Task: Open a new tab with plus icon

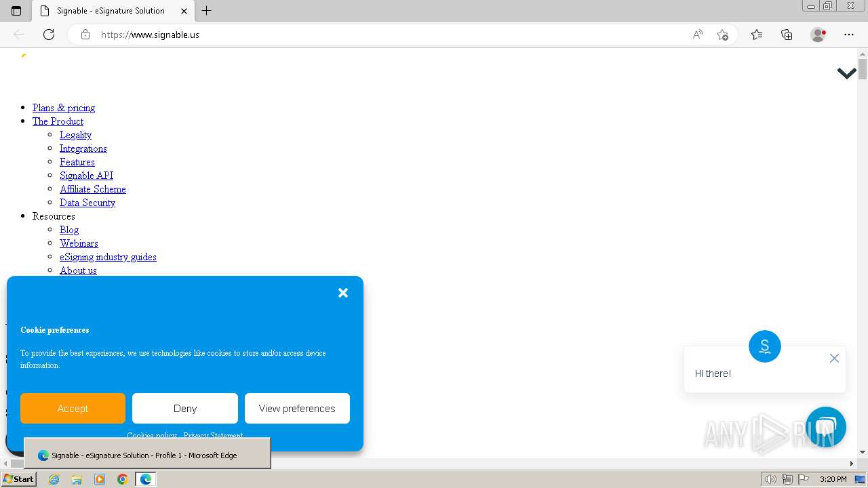Action: tap(207, 11)
